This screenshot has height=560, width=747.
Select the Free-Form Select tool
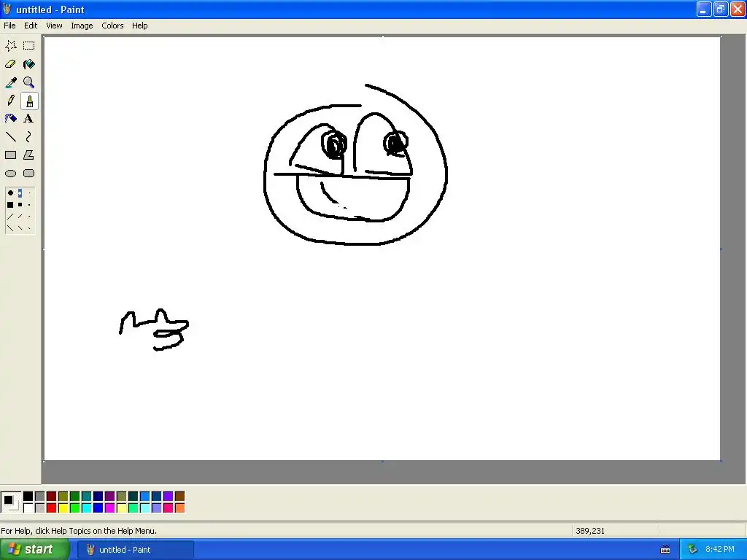(10, 46)
